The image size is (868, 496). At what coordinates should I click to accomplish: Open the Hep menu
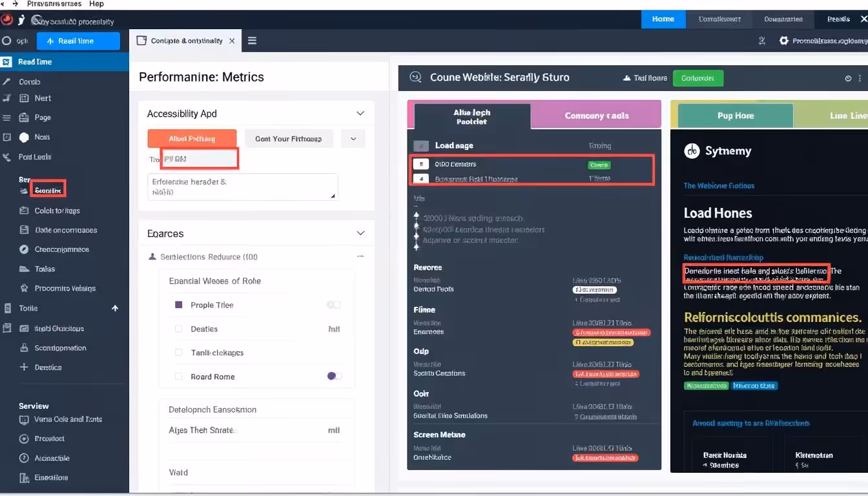pyautogui.click(x=96, y=4)
